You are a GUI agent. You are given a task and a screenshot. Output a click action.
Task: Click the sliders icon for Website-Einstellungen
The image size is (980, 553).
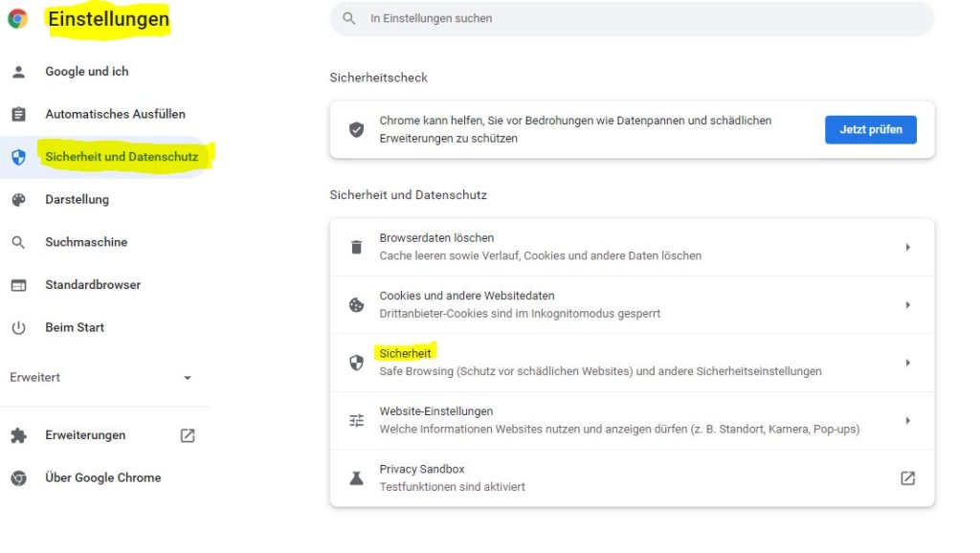click(x=357, y=420)
